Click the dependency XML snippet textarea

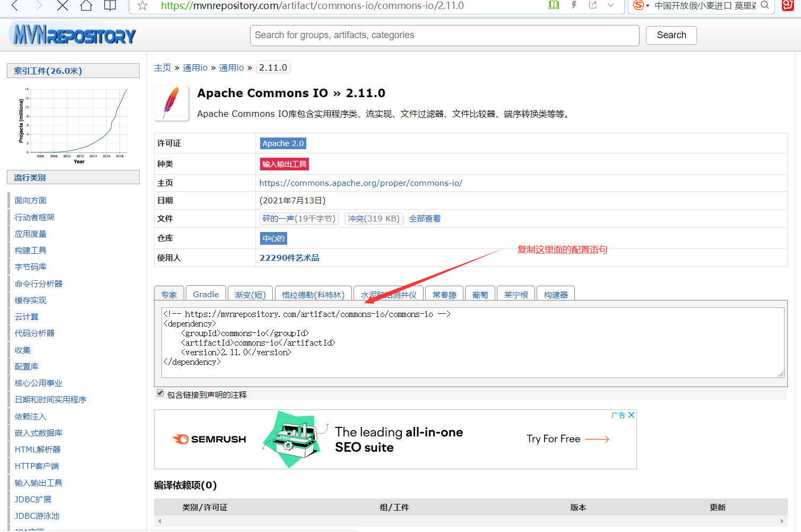[472, 342]
